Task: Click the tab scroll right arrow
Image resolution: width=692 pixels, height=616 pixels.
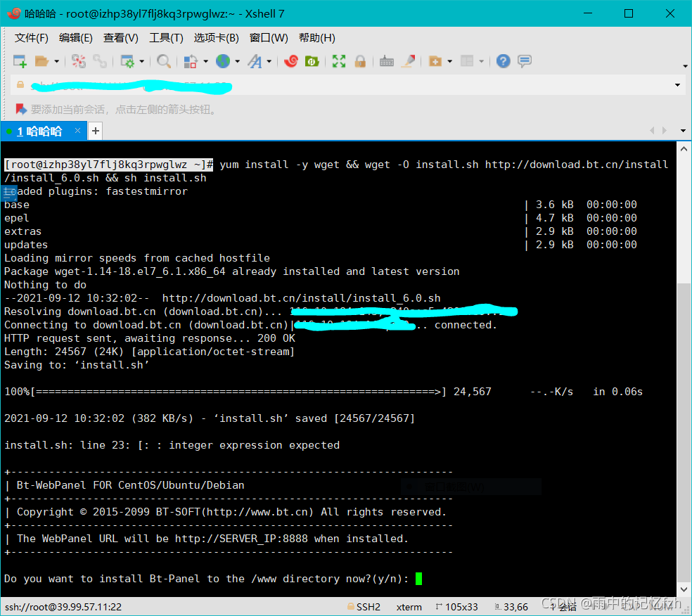Action: coord(664,130)
